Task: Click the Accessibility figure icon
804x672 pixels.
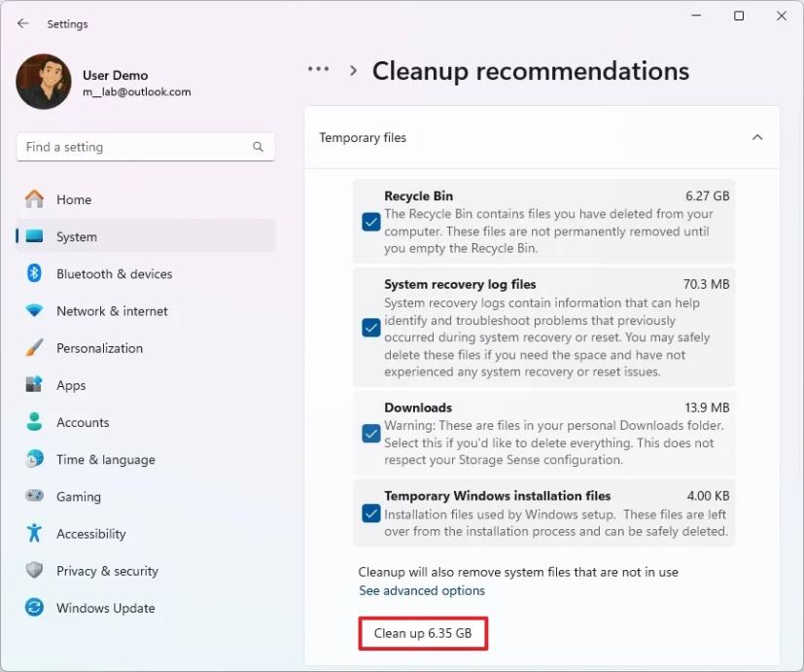Action: (34, 533)
